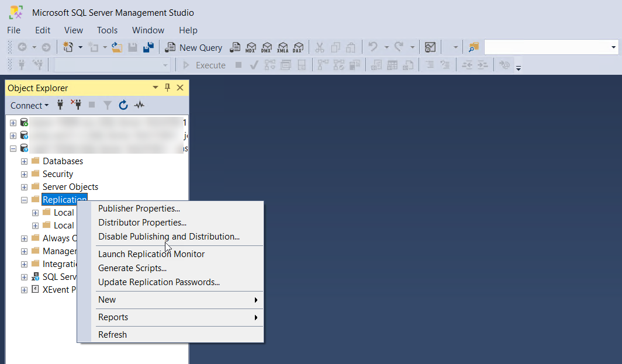Open the Window menu
This screenshot has width=622, height=364.
148,30
